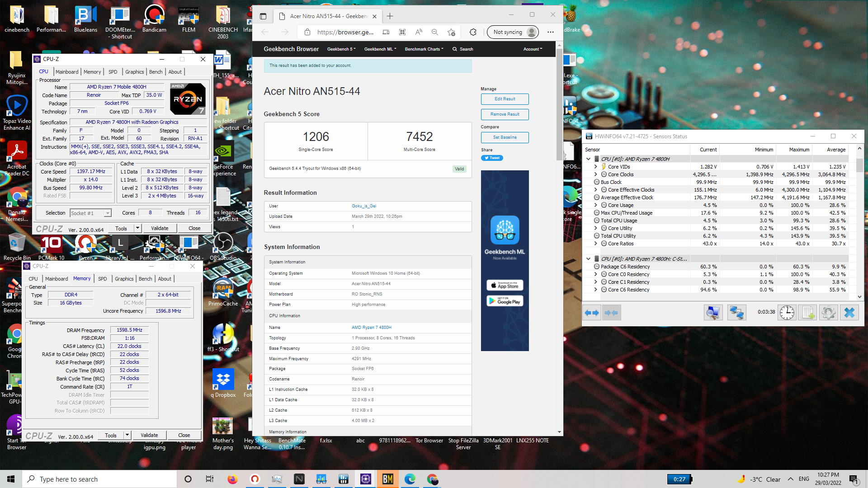
Task: Click Edge send tab to devices icon
Action: coord(386,32)
